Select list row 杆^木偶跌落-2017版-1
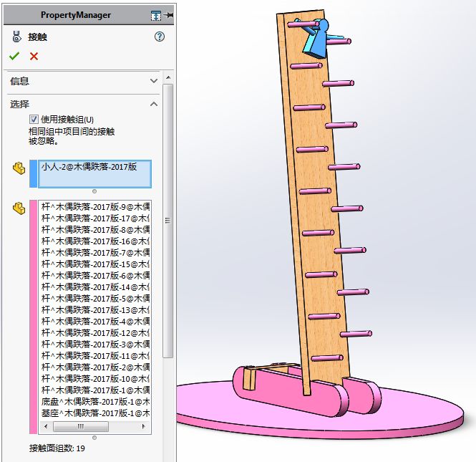 point(95,390)
